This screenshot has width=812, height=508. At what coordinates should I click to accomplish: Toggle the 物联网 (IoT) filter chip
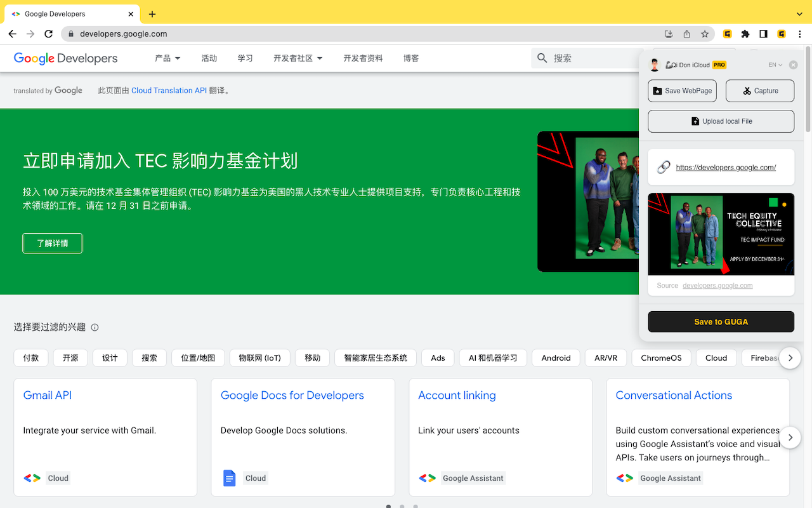[x=260, y=358]
